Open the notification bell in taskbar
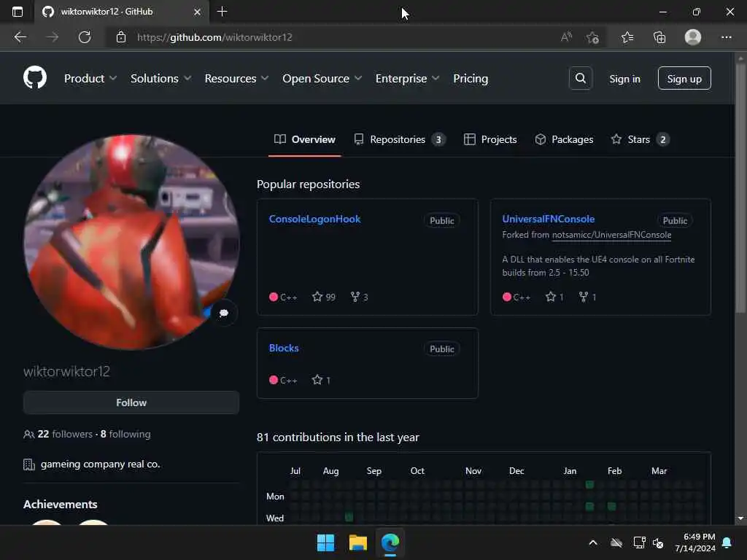Image resolution: width=747 pixels, height=560 pixels. (727, 542)
